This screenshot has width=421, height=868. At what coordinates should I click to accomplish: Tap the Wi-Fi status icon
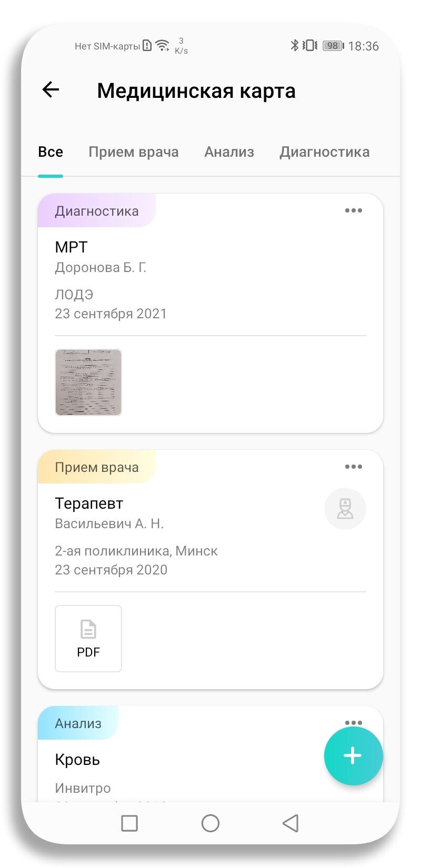pyautogui.click(x=163, y=45)
